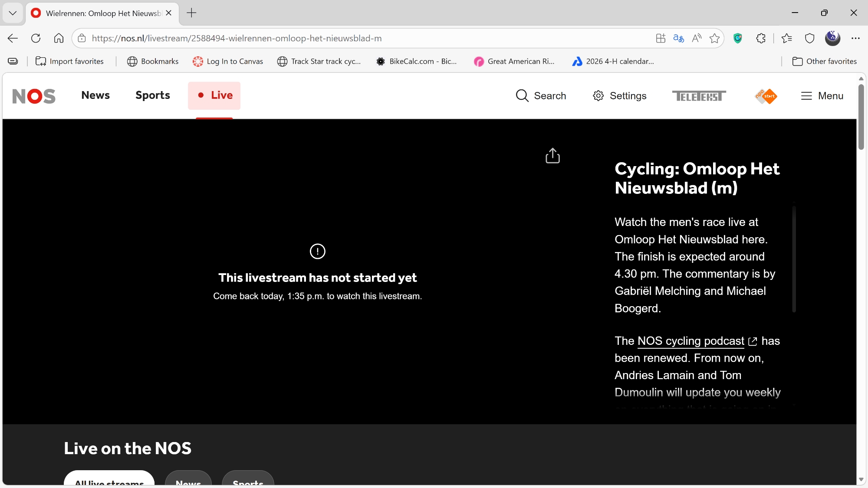Open Read Aloud icon in address bar

click(x=697, y=38)
